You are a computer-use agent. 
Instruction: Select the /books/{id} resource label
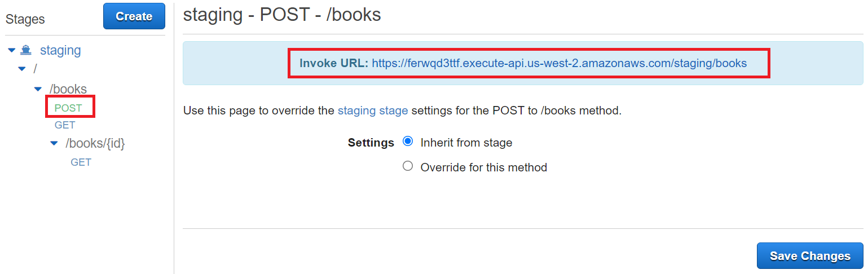tap(95, 143)
